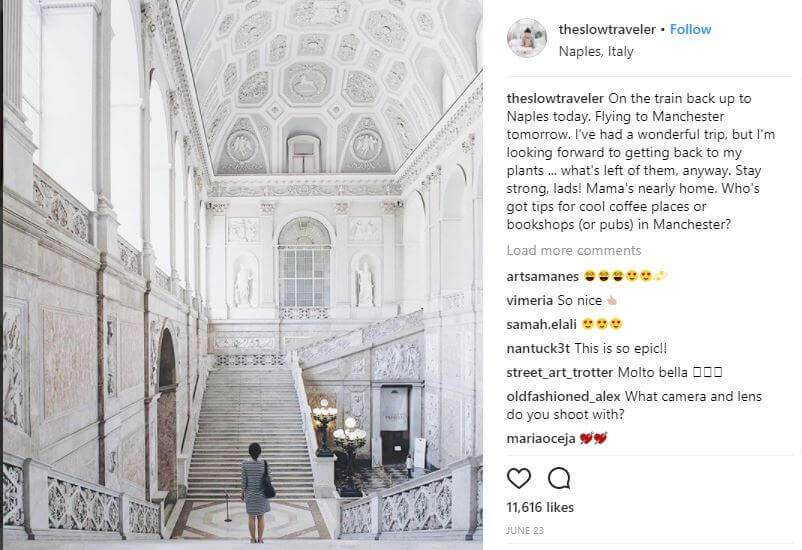
Task: Open theslowtraveler username in the header
Action: click(x=607, y=30)
